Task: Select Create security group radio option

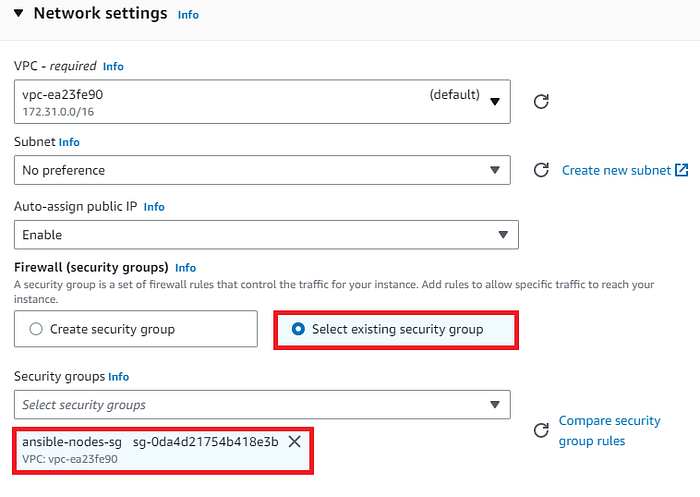Action: click(37, 329)
